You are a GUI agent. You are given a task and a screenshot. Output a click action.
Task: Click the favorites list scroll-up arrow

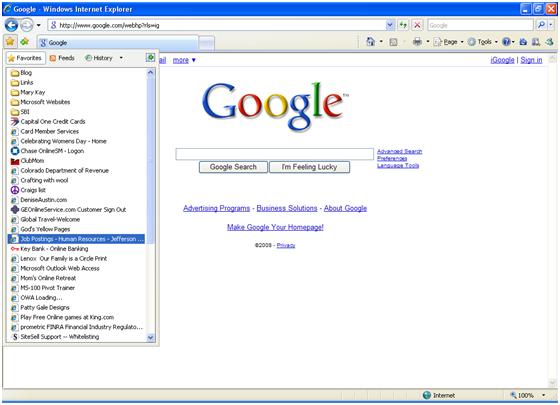pos(150,72)
